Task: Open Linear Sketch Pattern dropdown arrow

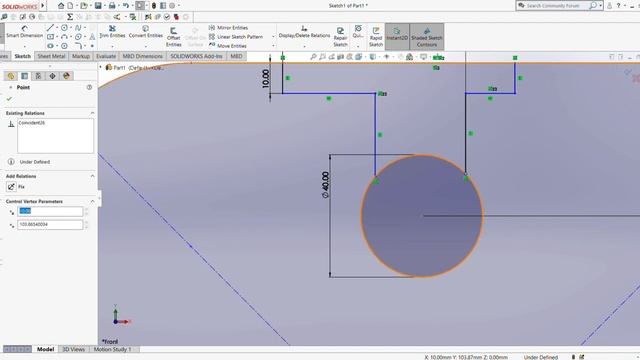Action: (273, 37)
